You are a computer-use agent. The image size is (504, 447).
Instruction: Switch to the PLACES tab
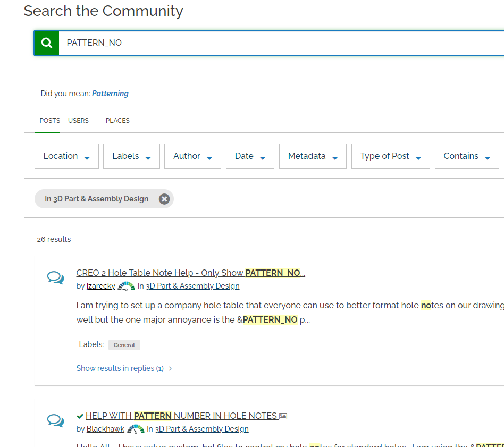click(x=117, y=121)
